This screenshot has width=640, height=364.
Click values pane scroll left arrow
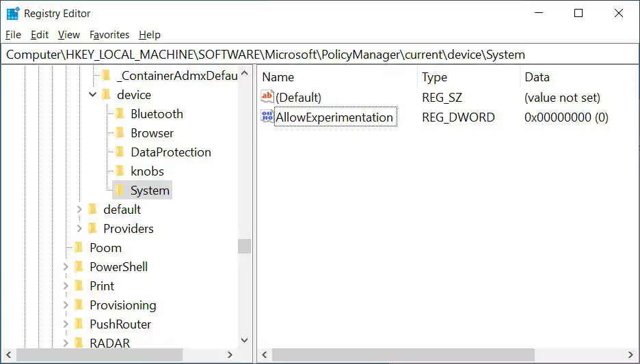(x=265, y=354)
